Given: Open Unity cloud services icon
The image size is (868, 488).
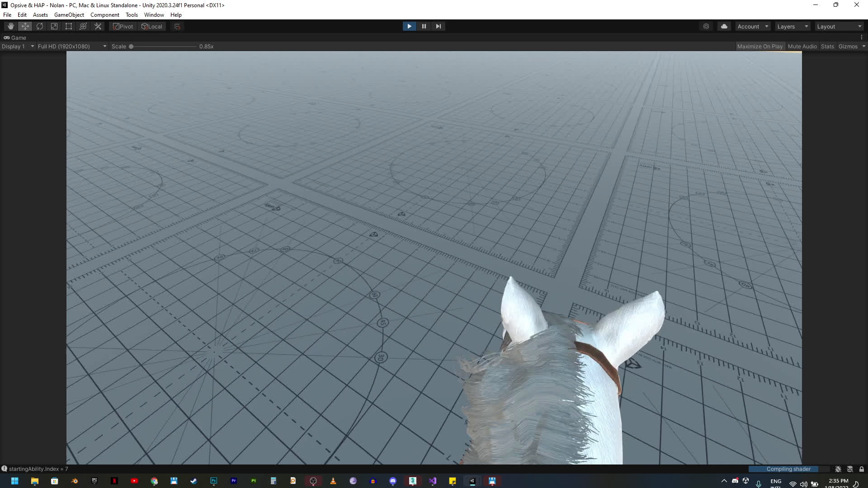Looking at the screenshot, I should tap(724, 26).
